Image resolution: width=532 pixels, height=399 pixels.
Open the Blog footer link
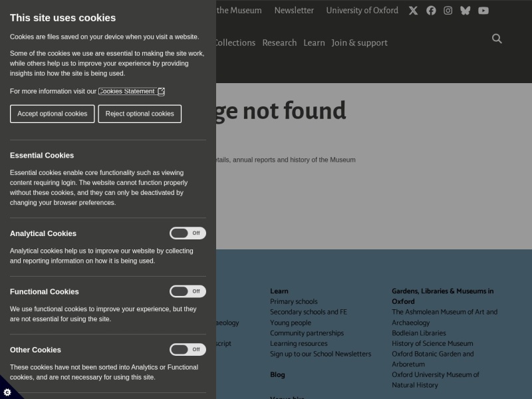[x=277, y=374]
